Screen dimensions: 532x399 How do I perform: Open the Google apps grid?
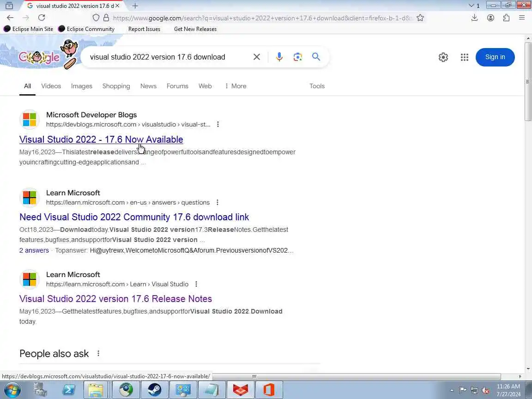465,57
